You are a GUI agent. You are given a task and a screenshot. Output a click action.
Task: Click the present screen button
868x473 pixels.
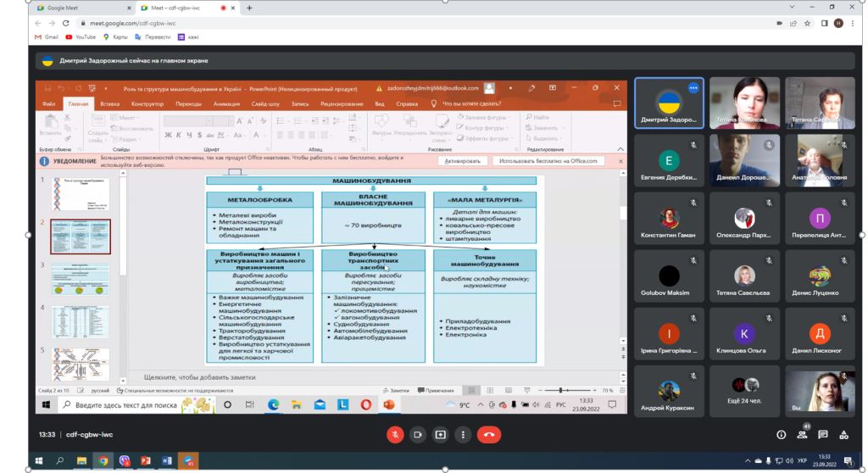441,435
